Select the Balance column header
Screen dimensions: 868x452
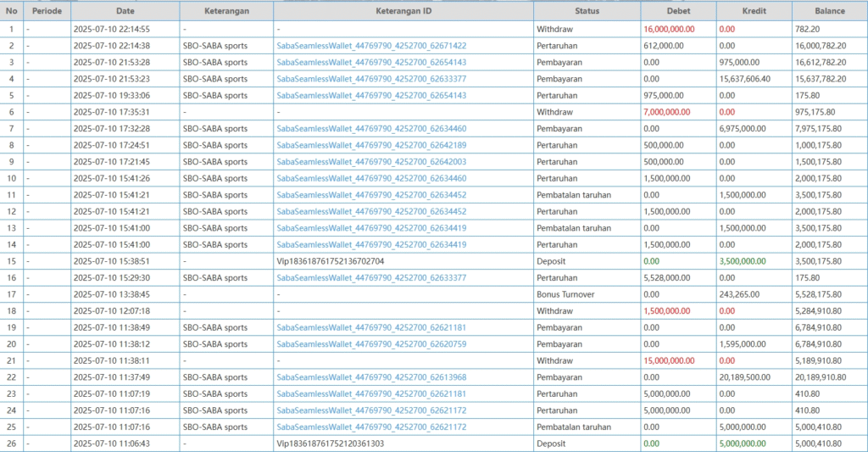829,11
